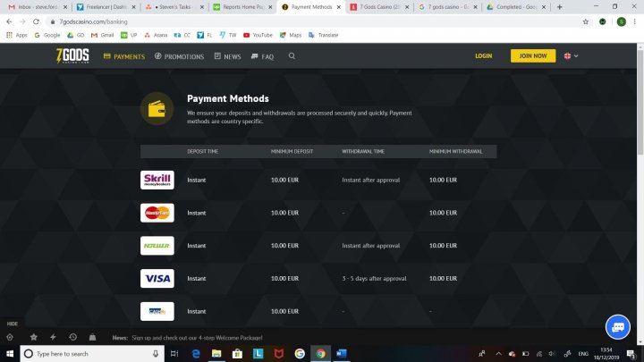The image size is (644, 362).
Task: Hide the bottom toolbar with HIDE
Action: (13, 324)
